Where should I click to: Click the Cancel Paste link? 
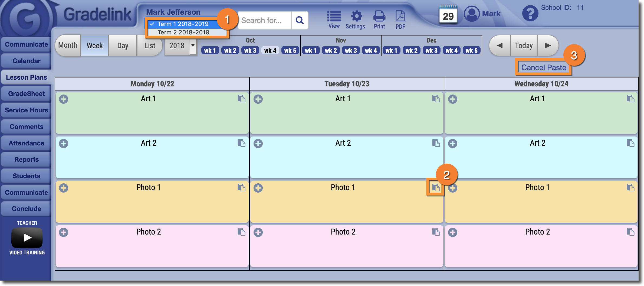543,67
